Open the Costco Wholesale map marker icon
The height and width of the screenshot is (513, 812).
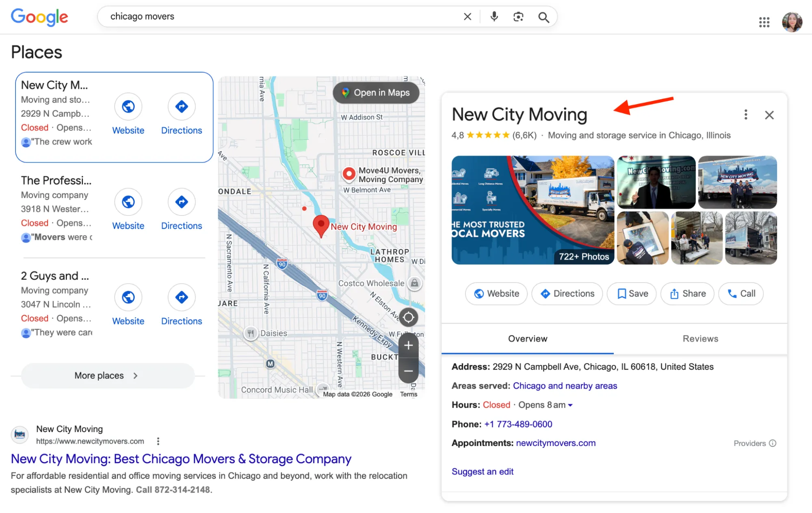pyautogui.click(x=414, y=283)
